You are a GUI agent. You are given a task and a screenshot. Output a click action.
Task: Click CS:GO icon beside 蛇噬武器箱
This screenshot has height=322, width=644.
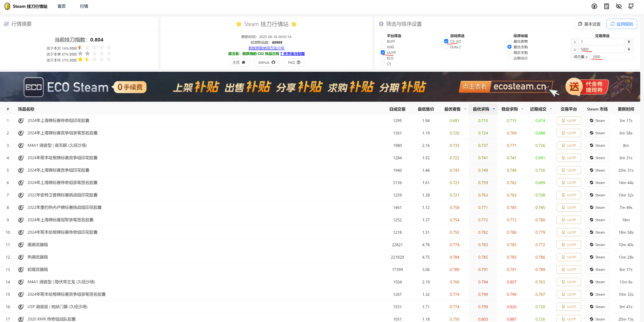click(21, 270)
